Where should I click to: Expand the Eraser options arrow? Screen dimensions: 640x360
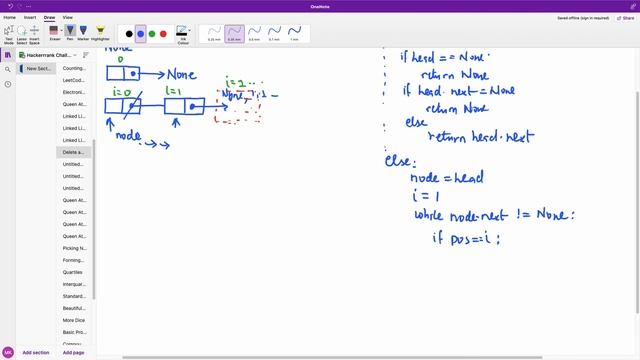tap(62, 31)
